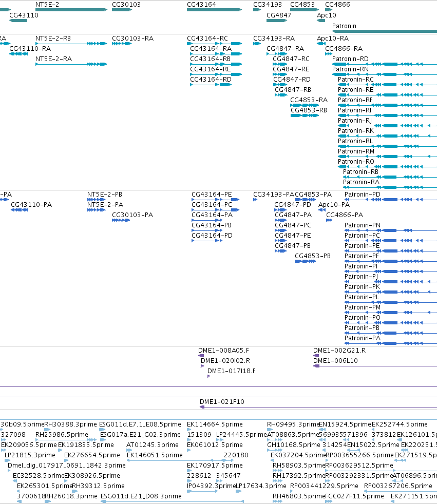The image size is (437, 504).
Task: Select EST AT01245.3prime label
Action: tap(153, 445)
